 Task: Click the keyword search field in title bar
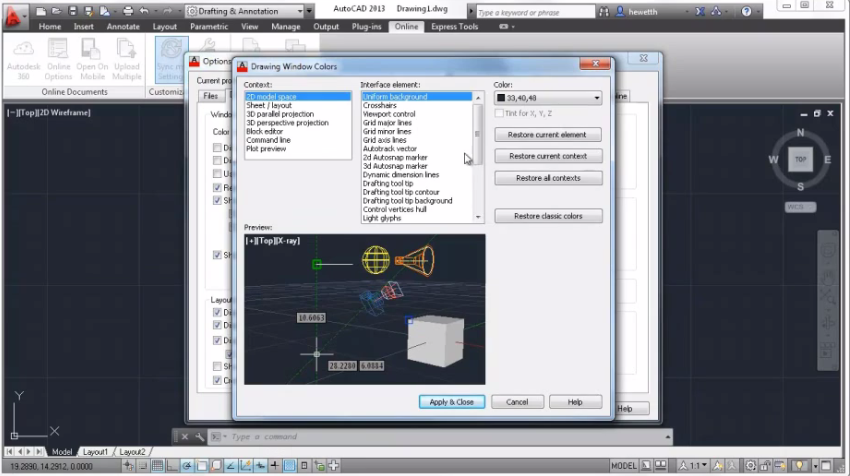pyautogui.click(x=535, y=11)
